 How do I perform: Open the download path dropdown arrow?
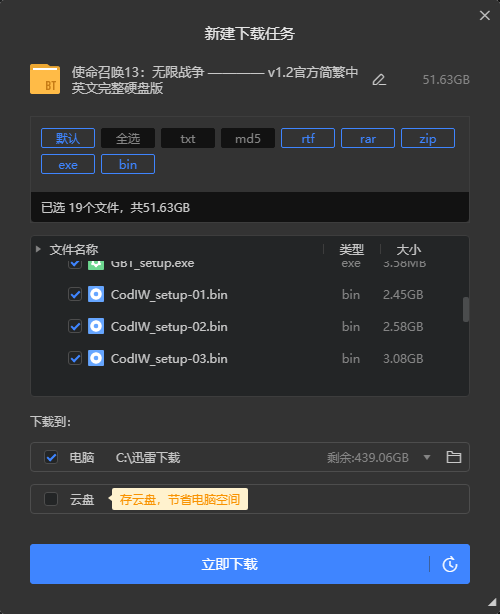pos(427,457)
